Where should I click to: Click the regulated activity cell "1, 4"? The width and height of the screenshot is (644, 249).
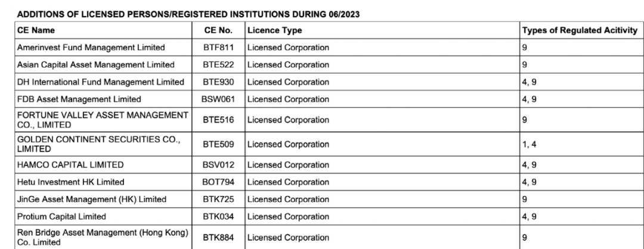click(529, 145)
